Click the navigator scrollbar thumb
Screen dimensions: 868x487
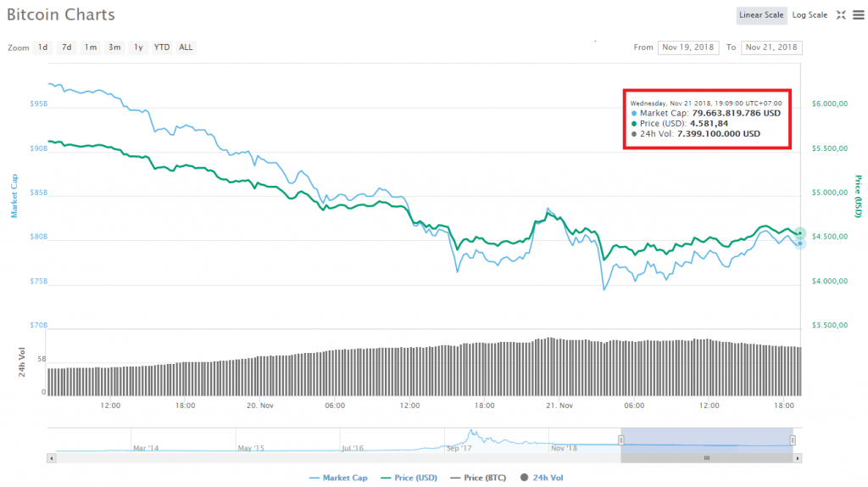tap(706, 458)
